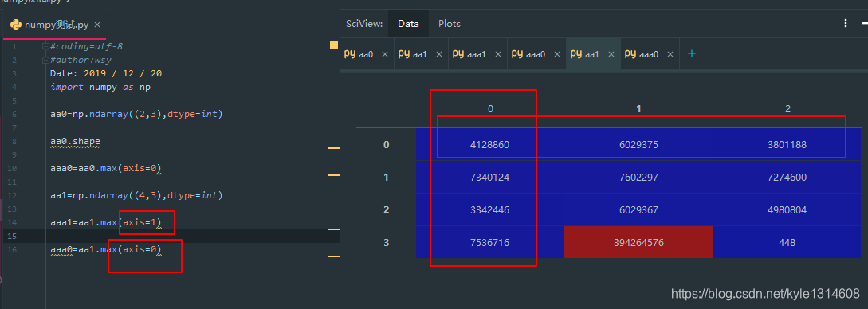
Task: Click the red cell with value 394264576
Action: (638, 242)
